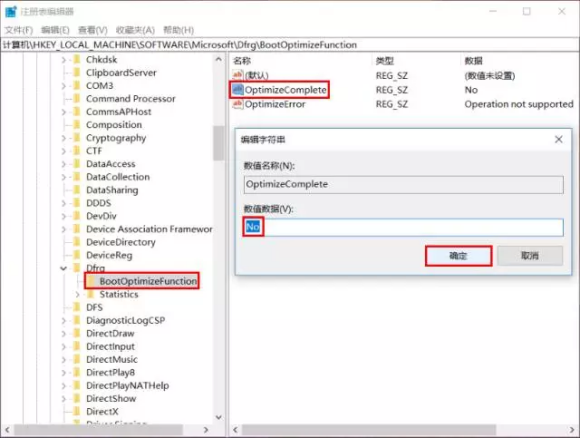This screenshot has width=580, height=438.
Task: Click the Cryptography folder icon
Action: 77,138
